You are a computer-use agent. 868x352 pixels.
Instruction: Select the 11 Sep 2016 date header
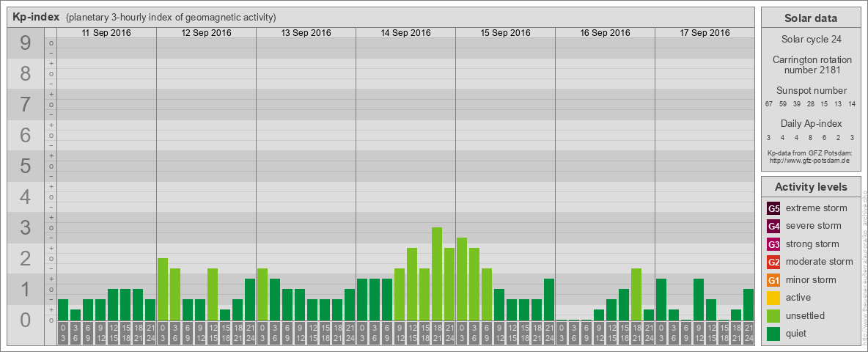(106, 33)
